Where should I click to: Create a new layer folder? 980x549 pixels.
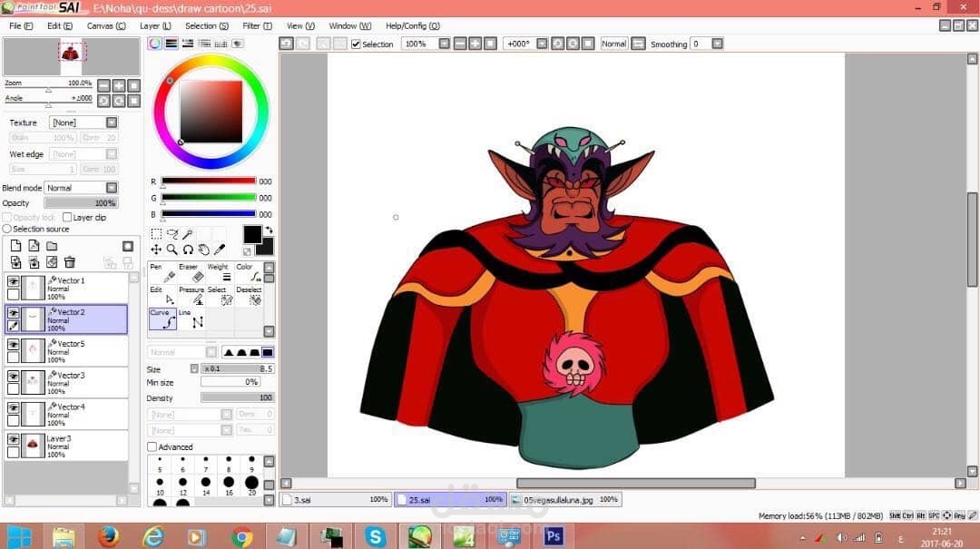52,246
